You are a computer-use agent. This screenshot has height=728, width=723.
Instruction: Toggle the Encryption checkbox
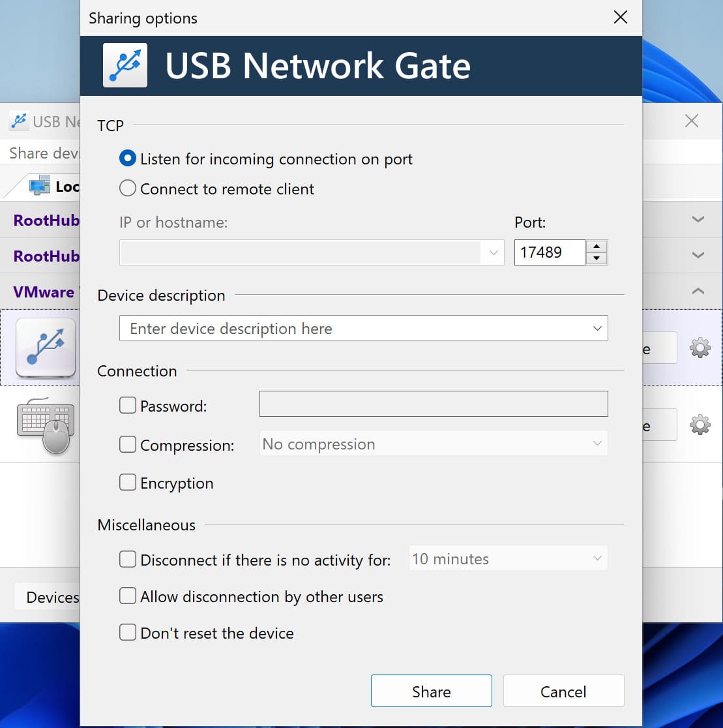(x=128, y=483)
